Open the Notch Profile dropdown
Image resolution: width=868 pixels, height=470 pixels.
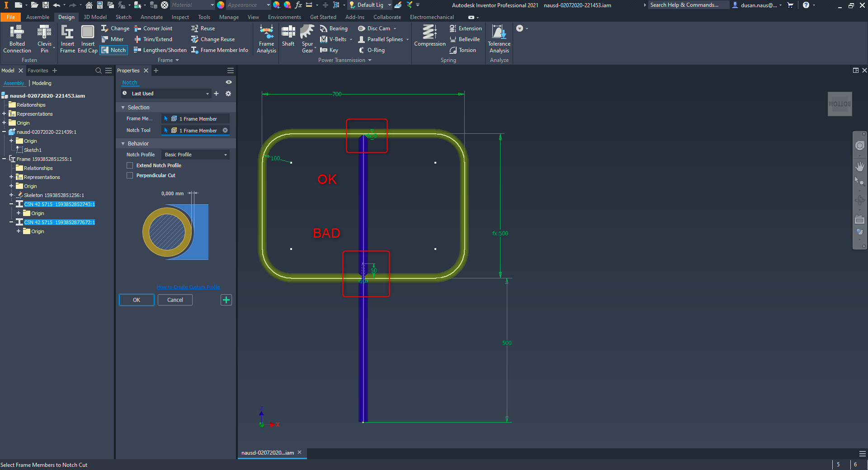tap(195, 155)
